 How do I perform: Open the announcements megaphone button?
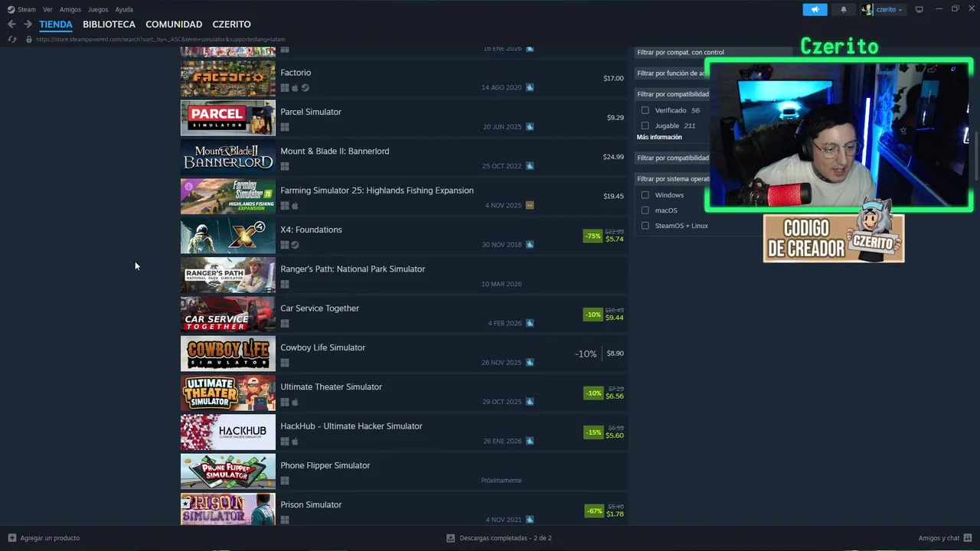(x=815, y=9)
